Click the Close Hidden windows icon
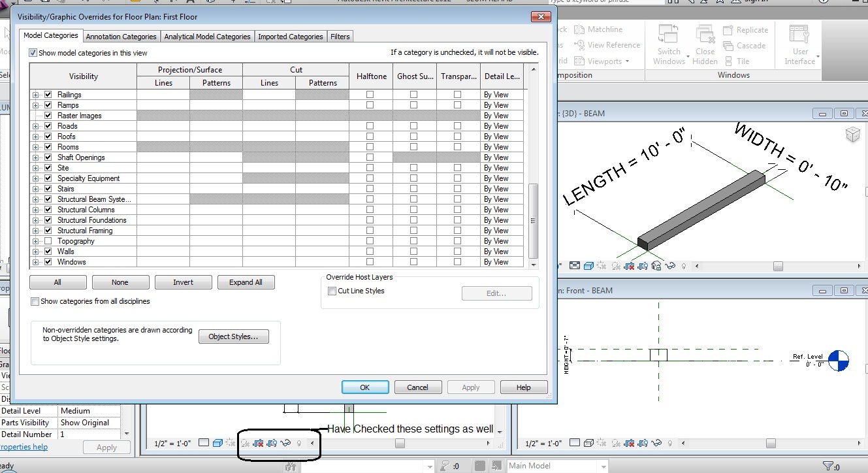868x473 pixels. pyautogui.click(x=705, y=34)
